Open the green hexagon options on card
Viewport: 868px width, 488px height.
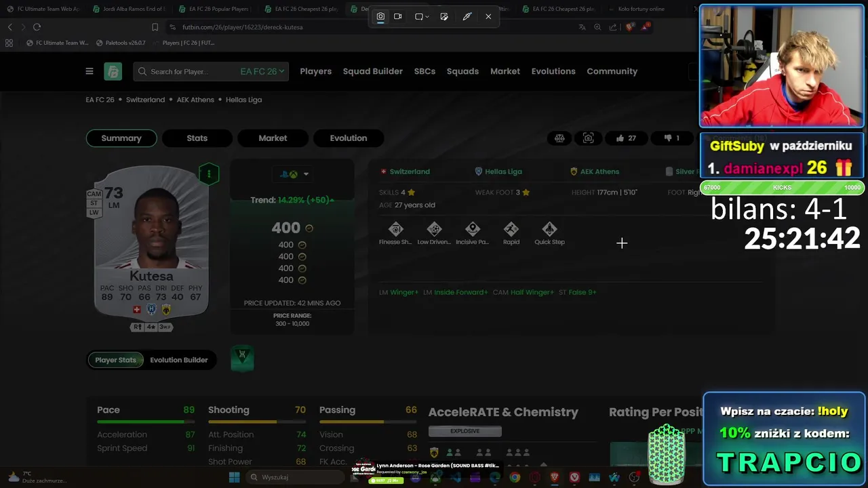coord(209,174)
